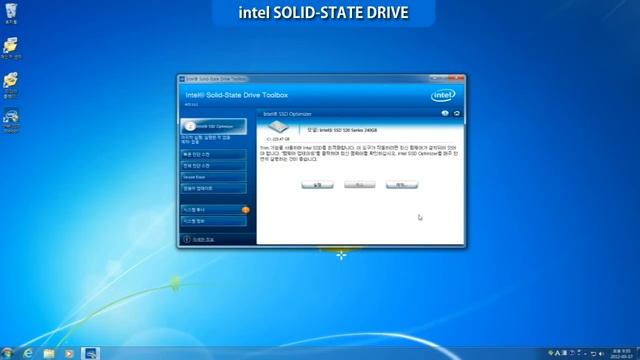This screenshot has height=360, width=640.
Task: Open the Recycle Bin desktop icon
Action: tap(11, 13)
